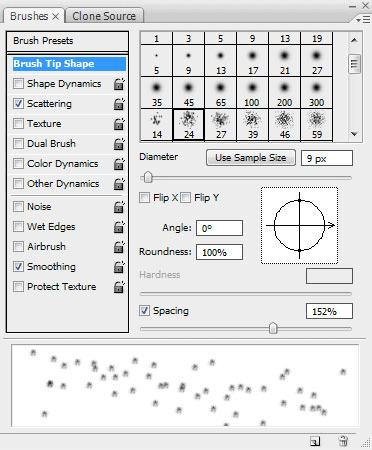
Task: Click the delete brush trash icon
Action: click(343, 441)
